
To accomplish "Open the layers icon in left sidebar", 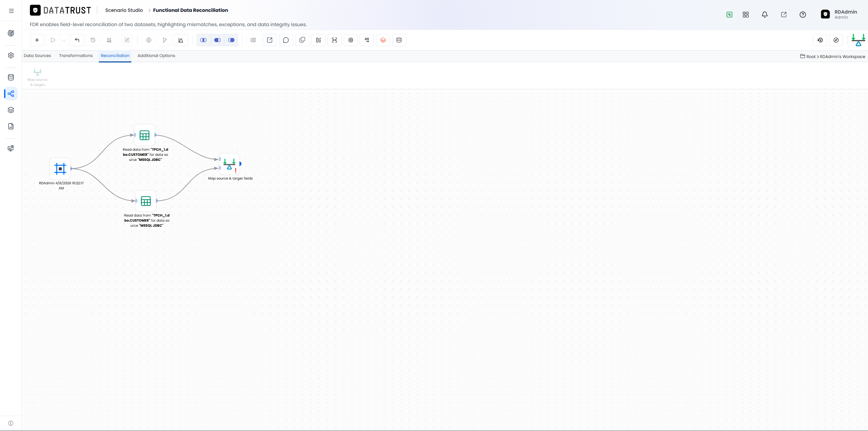I will click(x=11, y=110).
